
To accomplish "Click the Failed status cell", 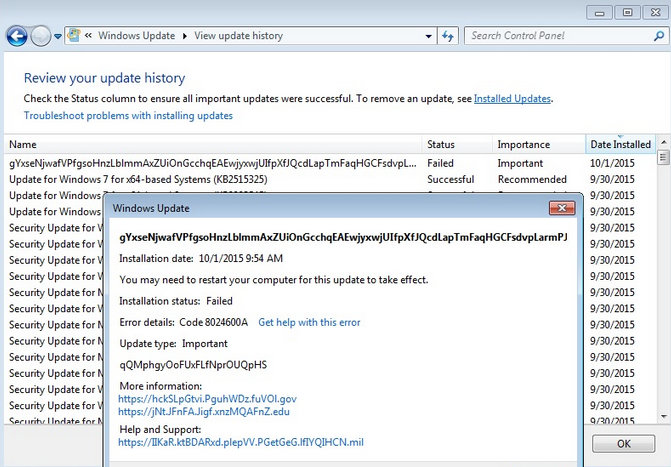I will (x=440, y=163).
